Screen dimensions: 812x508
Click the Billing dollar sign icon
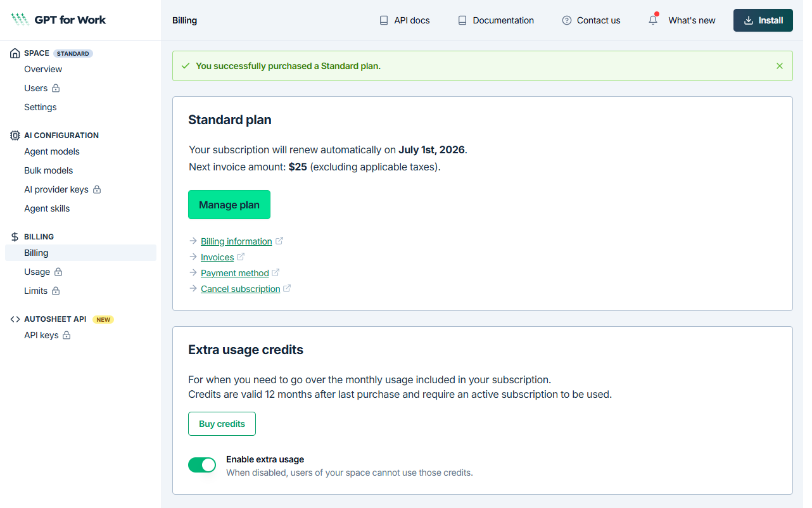(x=15, y=237)
